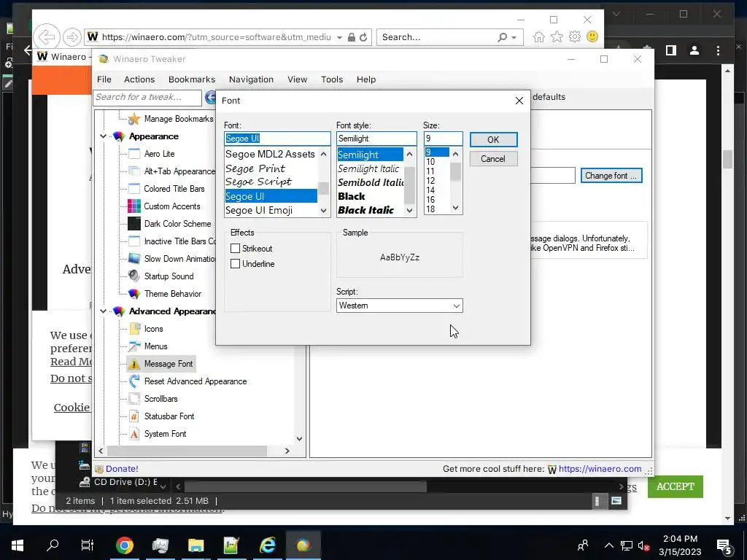
Task: Click the Internet Explorer home icon
Action: pos(539,37)
